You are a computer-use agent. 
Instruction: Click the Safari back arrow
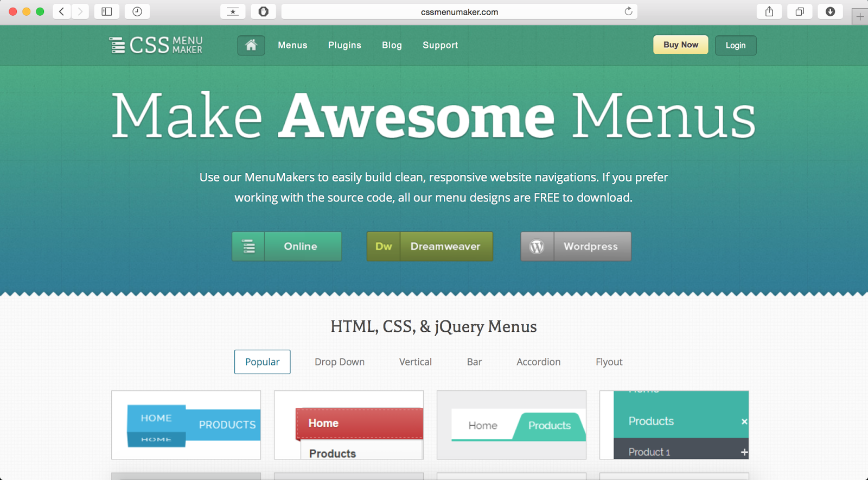[x=62, y=11]
